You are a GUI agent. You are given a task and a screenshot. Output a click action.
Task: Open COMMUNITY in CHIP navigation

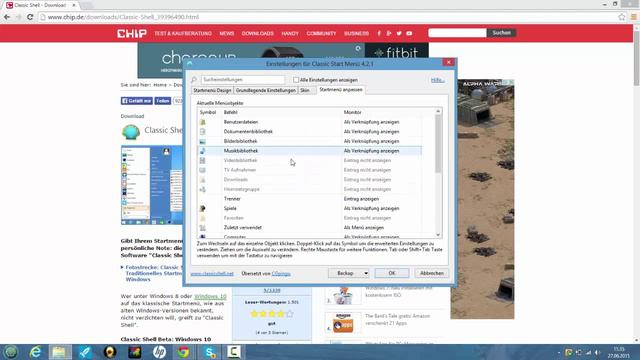coord(321,33)
